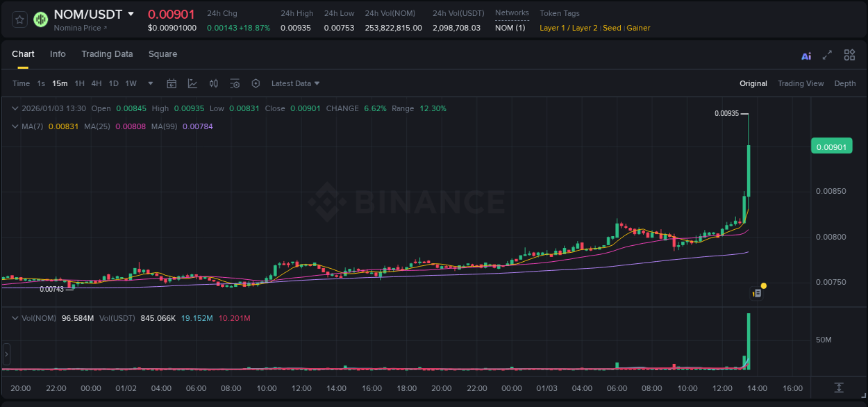Open the chart type selector icon
868x407 pixels.
tap(192, 83)
